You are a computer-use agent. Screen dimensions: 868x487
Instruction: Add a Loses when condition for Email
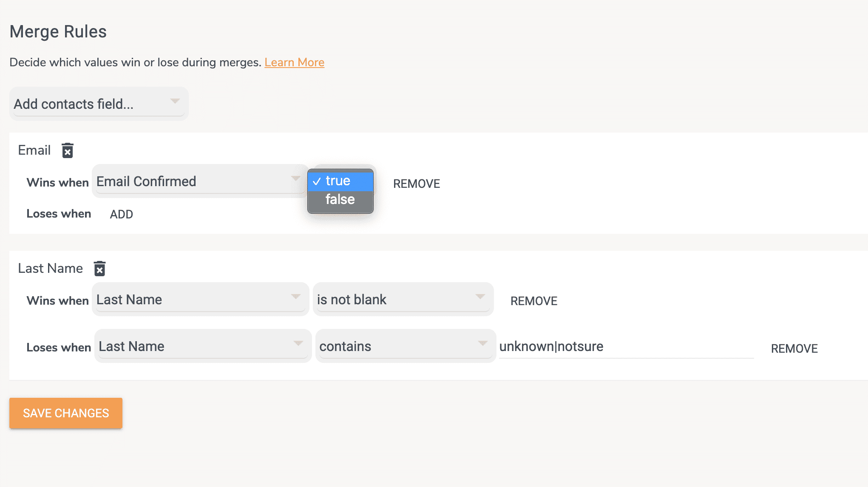click(122, 214)
